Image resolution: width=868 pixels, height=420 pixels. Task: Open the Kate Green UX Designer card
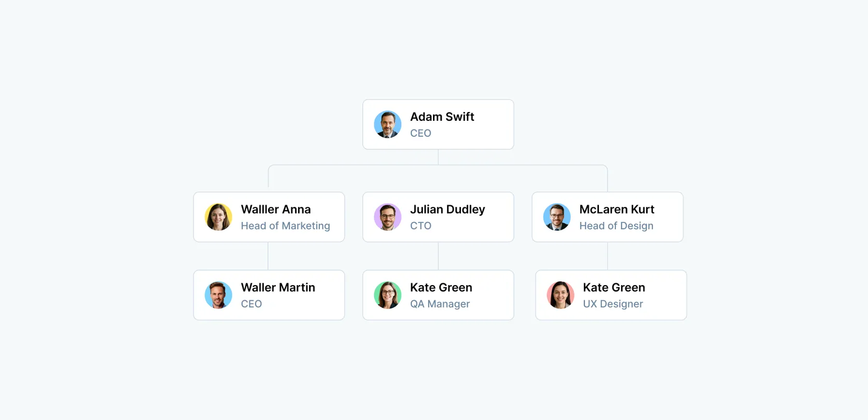[x=611, y=295]
